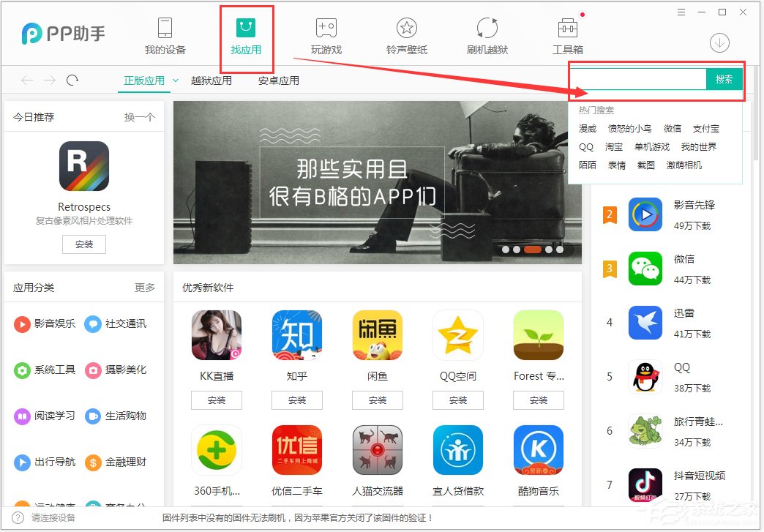
Task: Select the 找应用 shopping bag icon
Action: coord(246,28)
